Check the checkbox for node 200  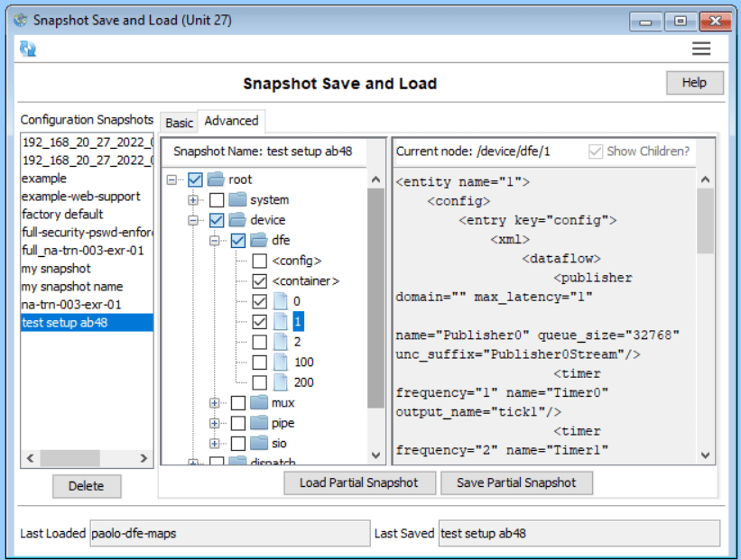pos(259,382)
